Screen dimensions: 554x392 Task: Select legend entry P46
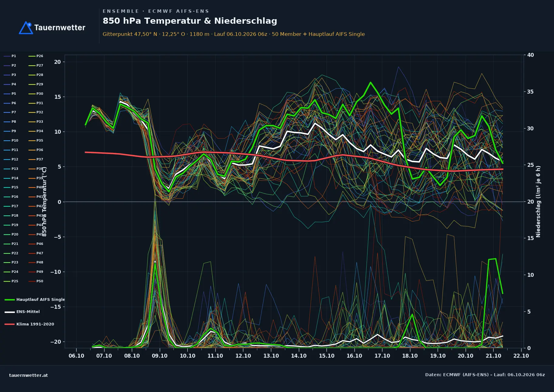[x=36, y=244]
